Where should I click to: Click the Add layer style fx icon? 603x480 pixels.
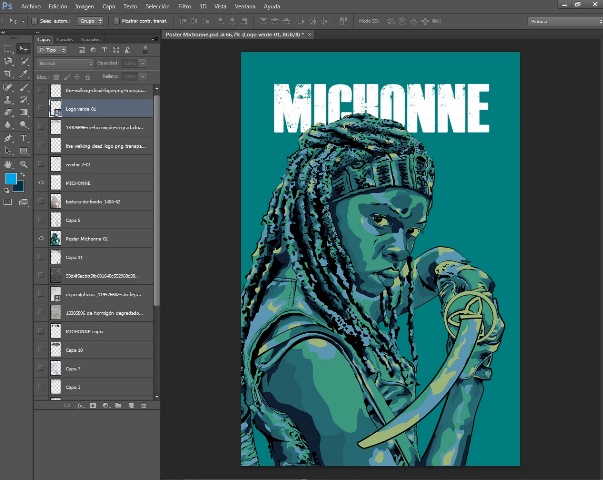(x=80, y=405)
